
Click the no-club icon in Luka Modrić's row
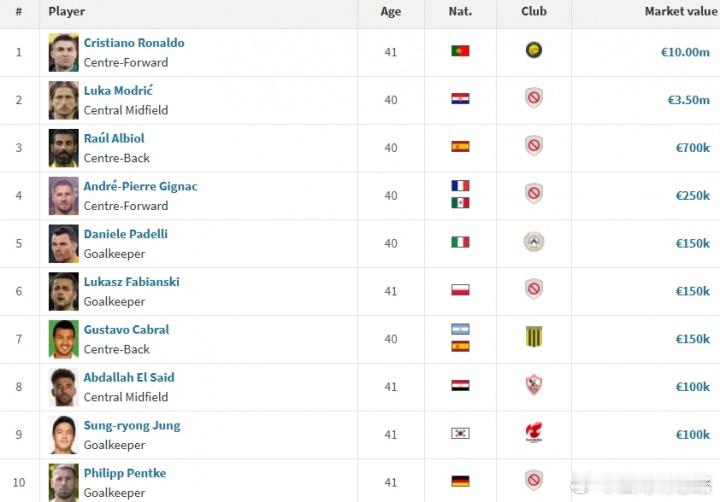534,98
